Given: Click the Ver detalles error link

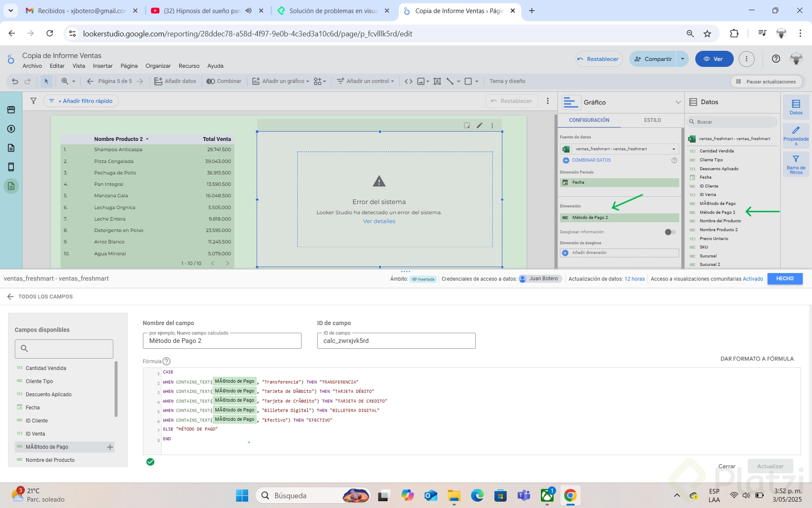Looking at the screenshot, I should pos(379,221).
